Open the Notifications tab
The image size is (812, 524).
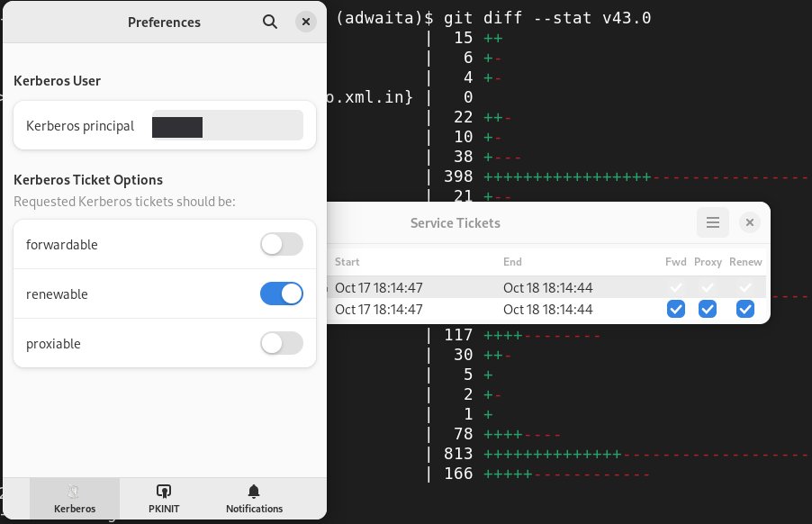point(253,498)
